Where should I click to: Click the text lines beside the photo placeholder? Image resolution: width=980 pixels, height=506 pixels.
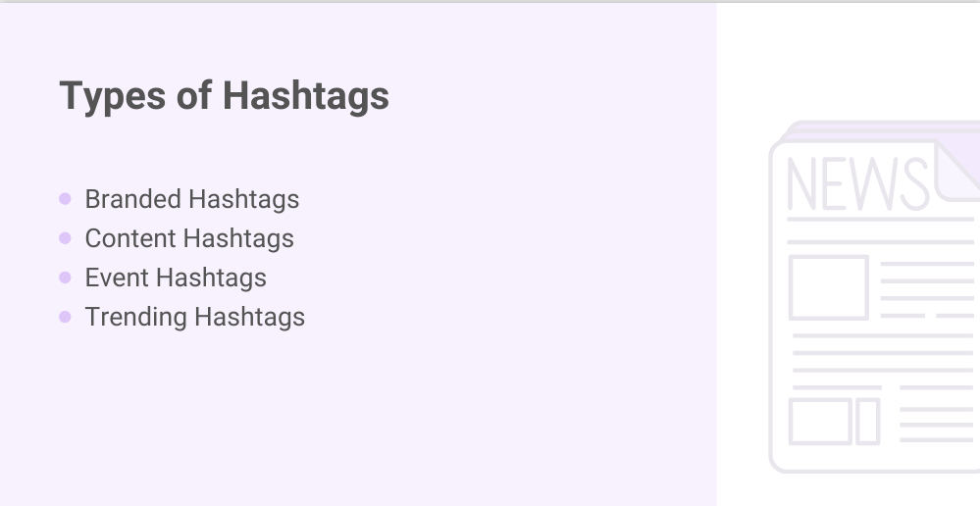926,289
